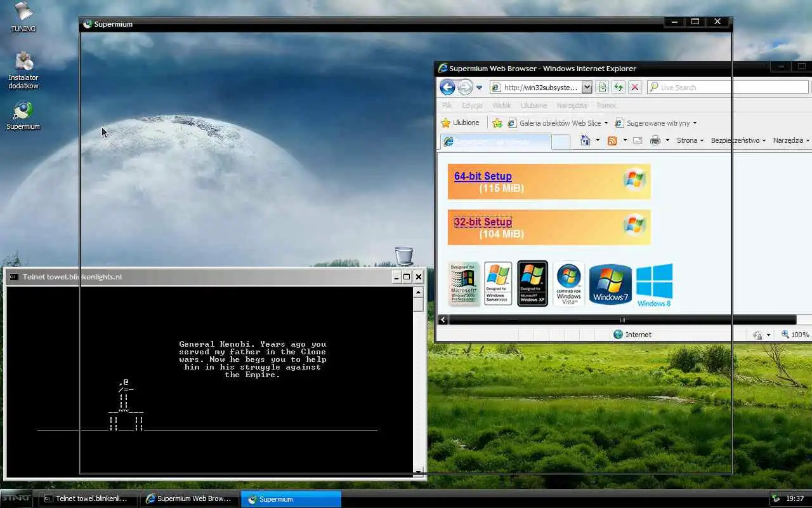
Task: Launch Supermium from the desktop icon
Action: pyautogui.click(x=23, y=116)
